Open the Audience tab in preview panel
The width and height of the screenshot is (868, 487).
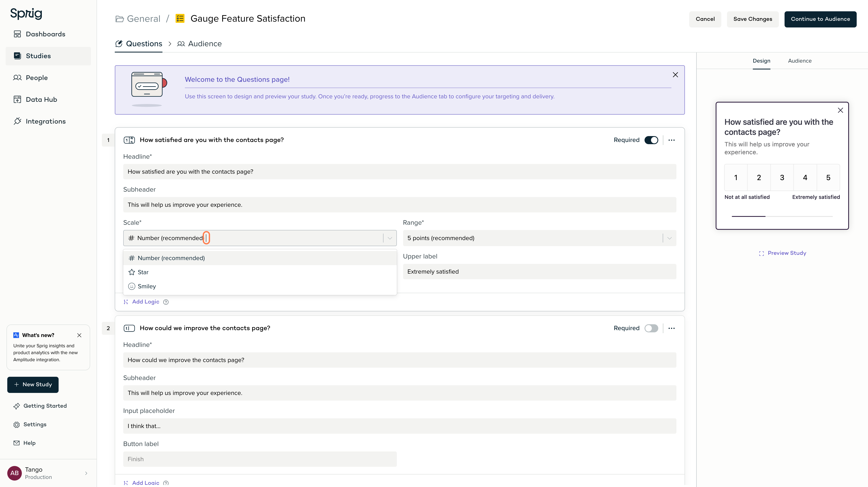pos(800,61)
